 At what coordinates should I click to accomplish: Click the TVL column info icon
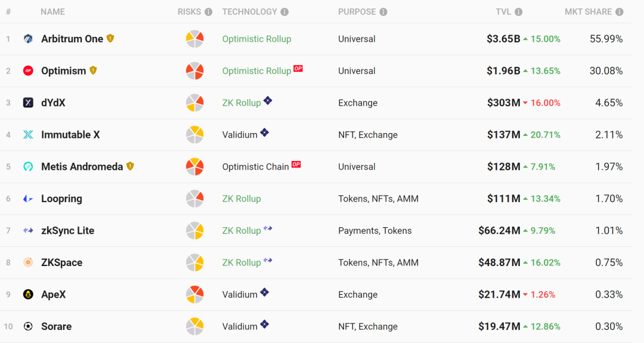(x=519, y=12)
